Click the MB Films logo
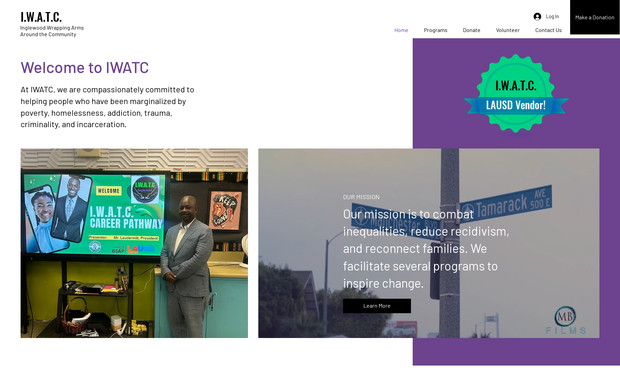Viewport: 620px width, 379px height. 565,320
